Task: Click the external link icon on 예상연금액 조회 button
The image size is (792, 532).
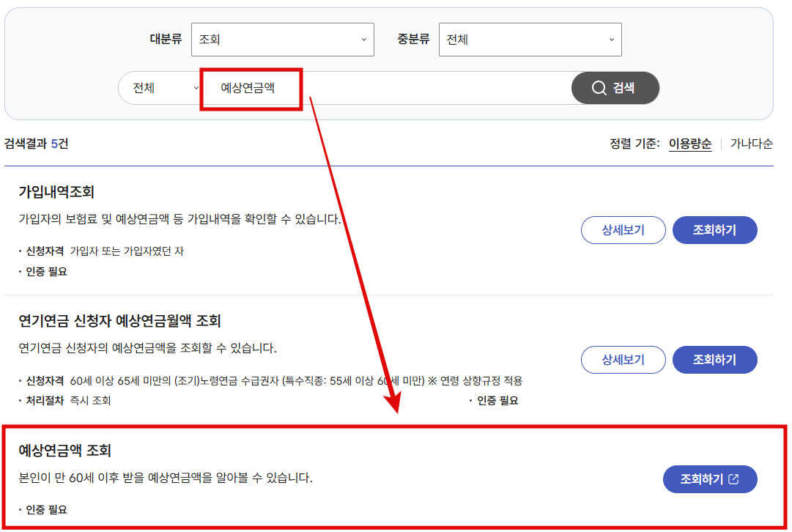Action: pos(734,479)
